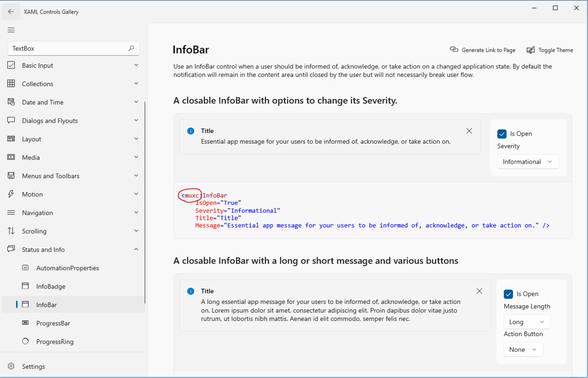Viewport: 588px width, 378px height.
Task: Click the Navigation lines icon
Action: (11, 213)
